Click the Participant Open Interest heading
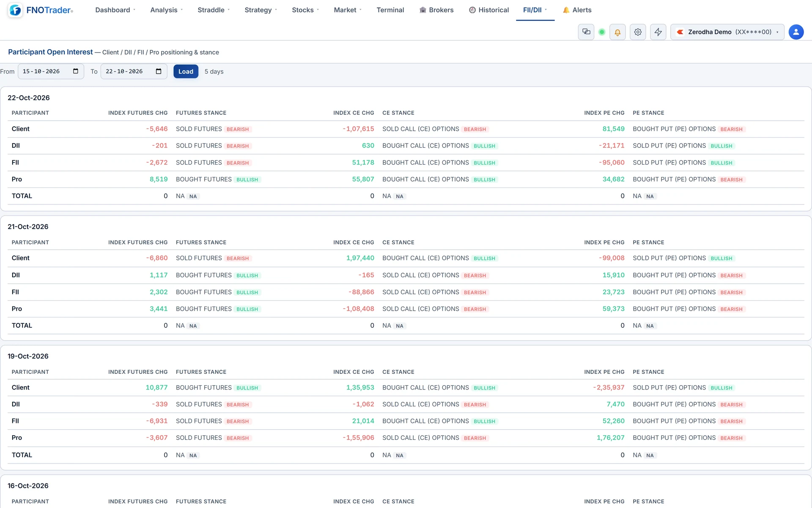The image size is (812, 508). (x=50, y=52)
